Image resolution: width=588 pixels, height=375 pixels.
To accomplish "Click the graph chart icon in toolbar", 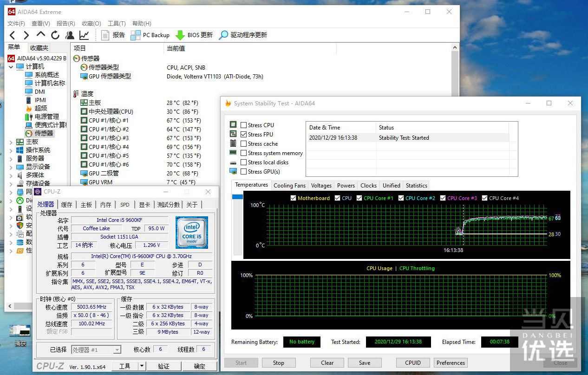I will 84,35.
